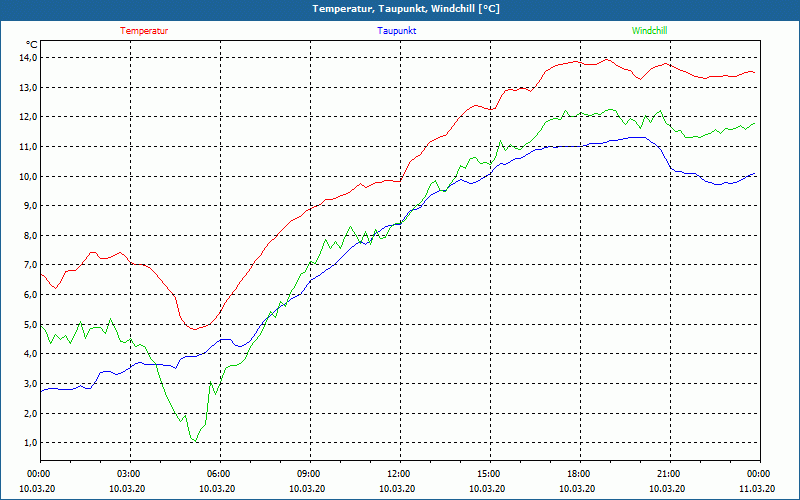Click the 10,0 y-axis value

[28, 177]
